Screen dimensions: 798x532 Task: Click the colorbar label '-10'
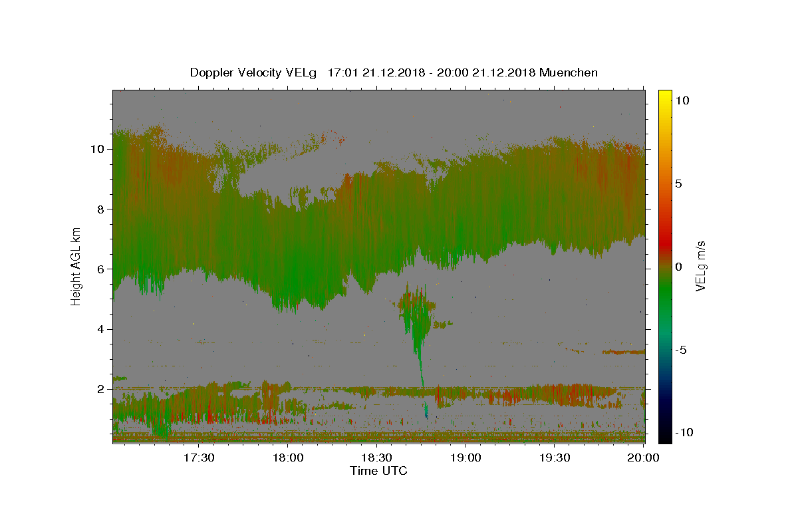(x=684, y=432)
